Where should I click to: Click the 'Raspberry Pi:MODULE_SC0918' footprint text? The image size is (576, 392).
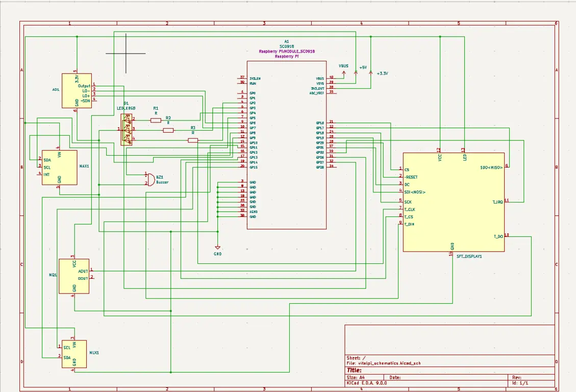point(287,52)
